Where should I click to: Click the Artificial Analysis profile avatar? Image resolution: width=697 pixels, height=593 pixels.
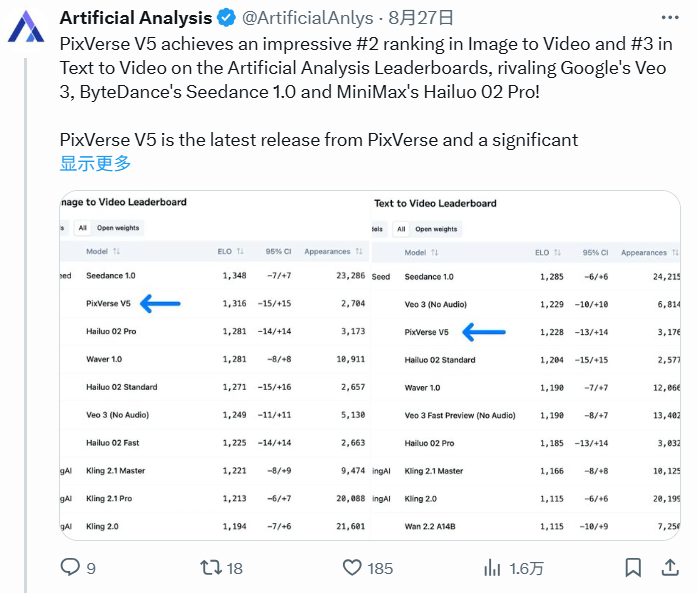pos(26,28)
